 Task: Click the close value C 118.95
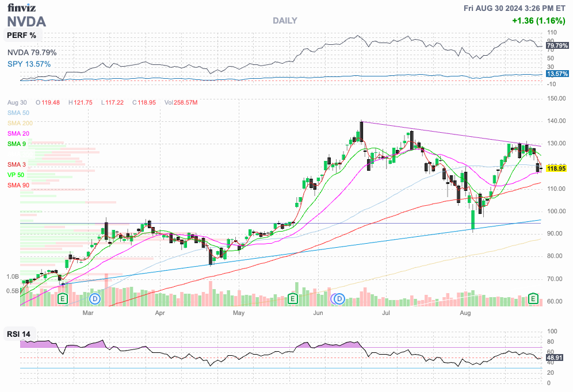click(144, 102)
